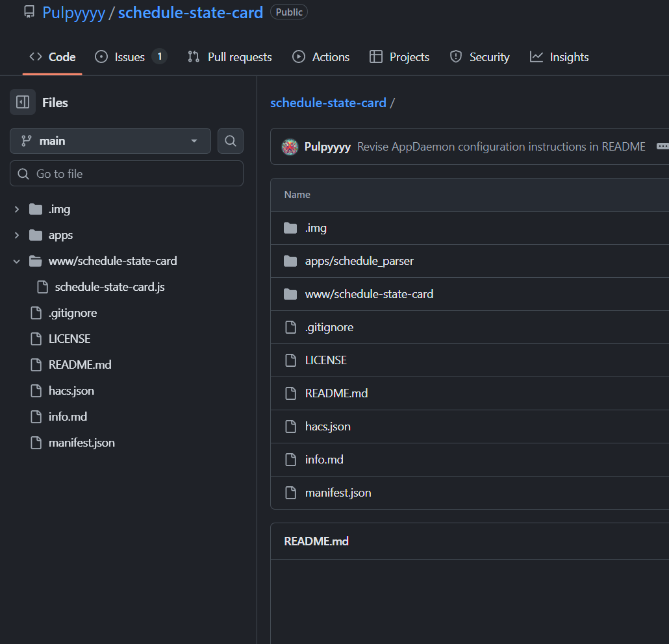Expand the .img folder in tree
This screenshot has width=669, height=644.
pos(17,209)
